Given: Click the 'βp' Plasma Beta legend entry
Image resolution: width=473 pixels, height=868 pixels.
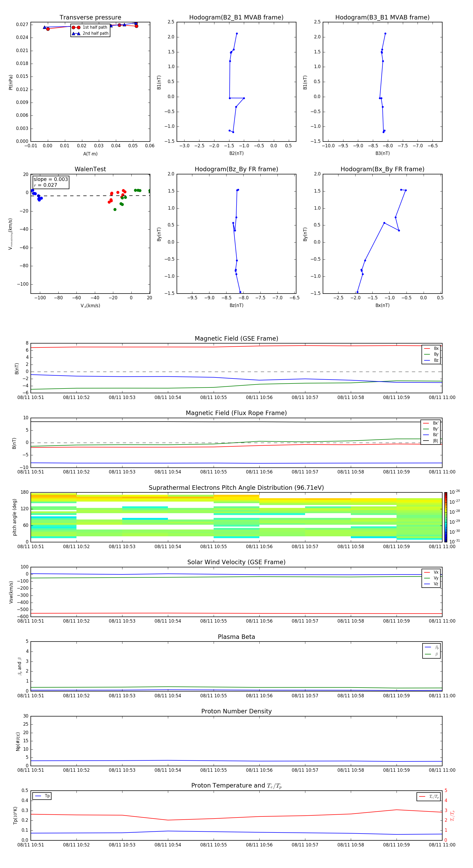Looking at the screenshot, I should coord(431,647).
